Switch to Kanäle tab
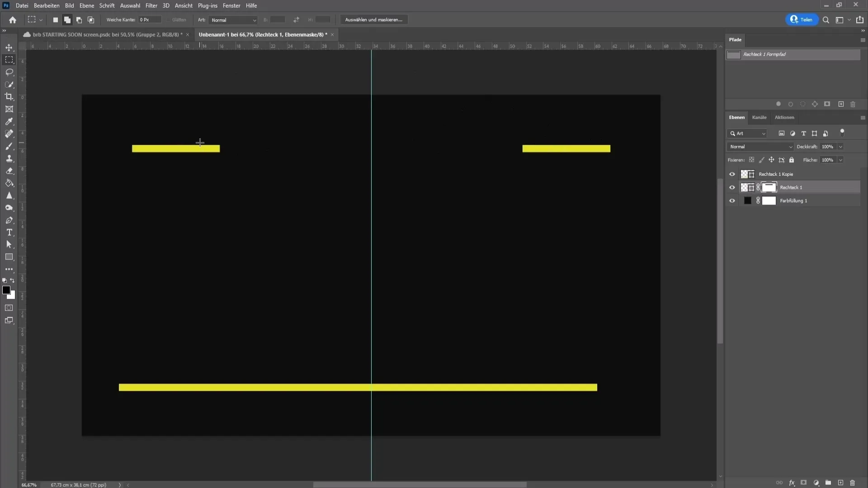Screen dimensions: 868x488 (x=759, y=117)
